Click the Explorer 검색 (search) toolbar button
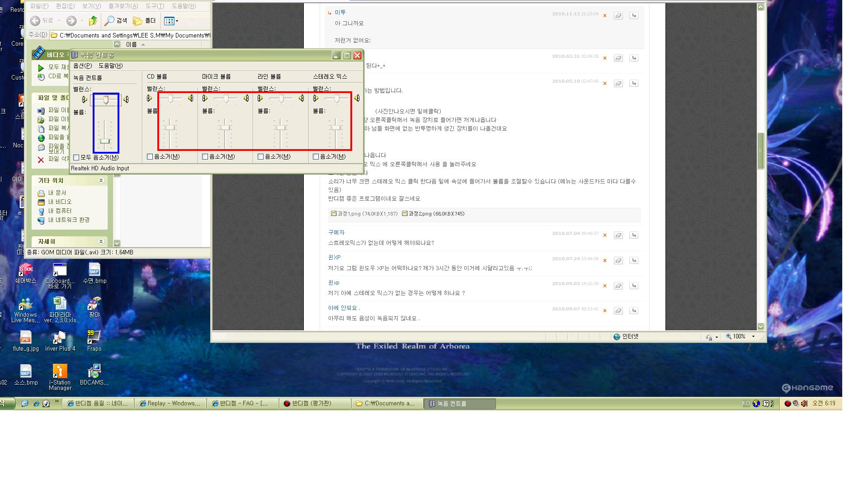The image size is (868, 488). tap(116, 21)
